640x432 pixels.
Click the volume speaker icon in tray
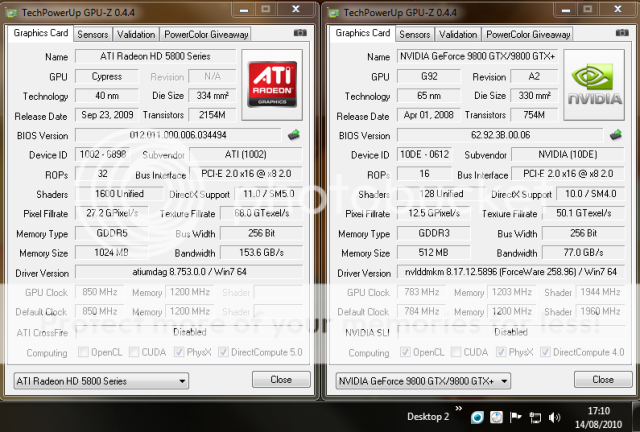click(554, 417)
